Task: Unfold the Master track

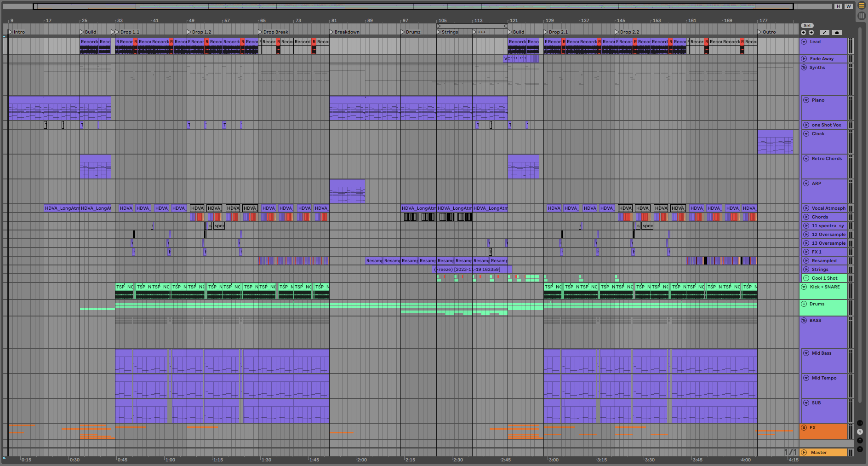Action: (x=804, y=453)
